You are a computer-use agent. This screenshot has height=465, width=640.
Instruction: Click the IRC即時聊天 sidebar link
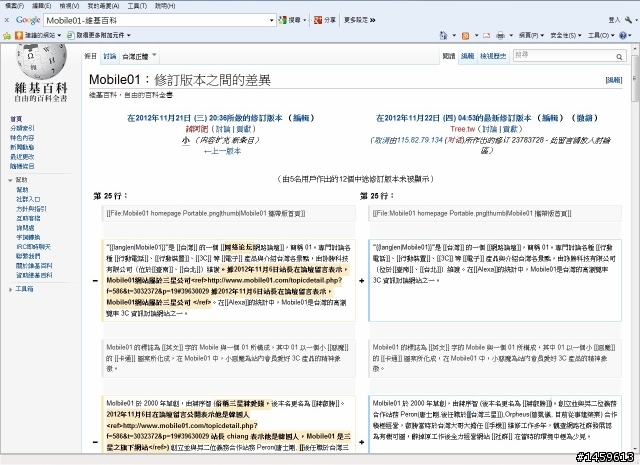(33, 247)
